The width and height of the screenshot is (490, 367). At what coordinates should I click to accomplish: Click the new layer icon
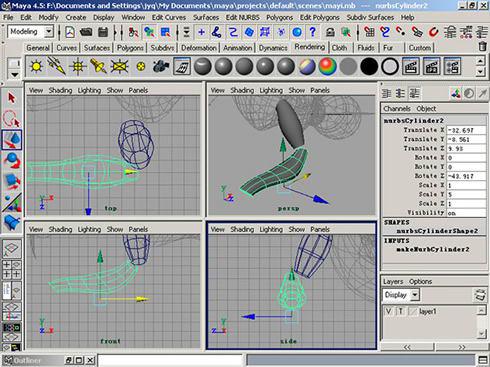click(x=479, y=295)
